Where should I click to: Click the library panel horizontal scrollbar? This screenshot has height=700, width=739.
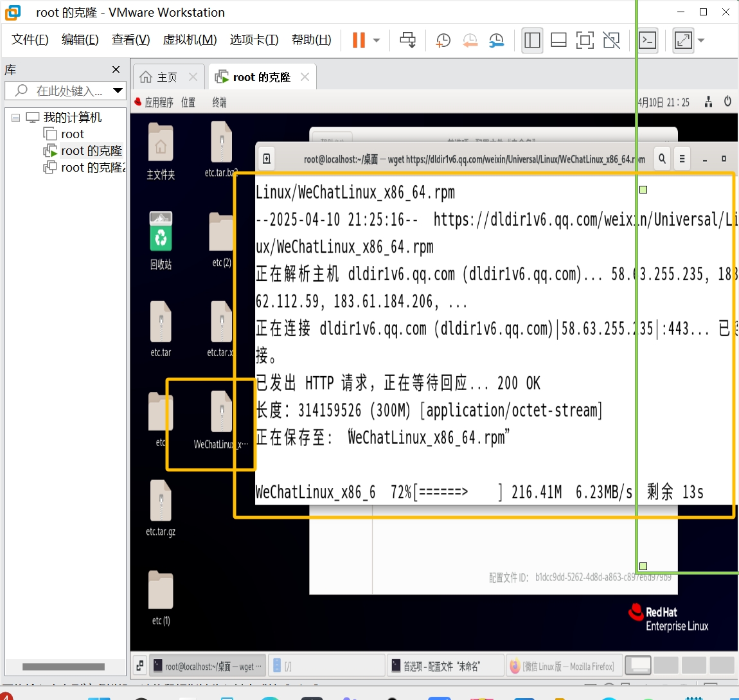coord(64,667)
